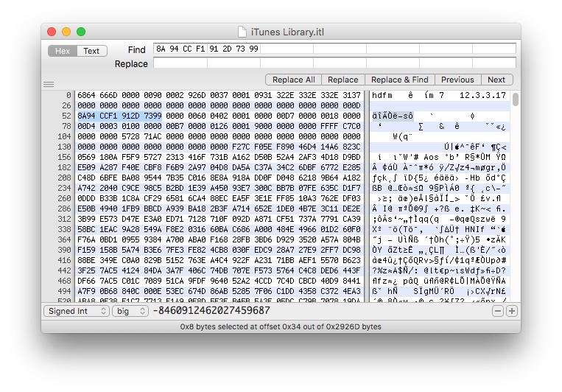Select hex value 5728 at offset 104
562x392 pixels.
pyautogui.click(x=130, y=136)
